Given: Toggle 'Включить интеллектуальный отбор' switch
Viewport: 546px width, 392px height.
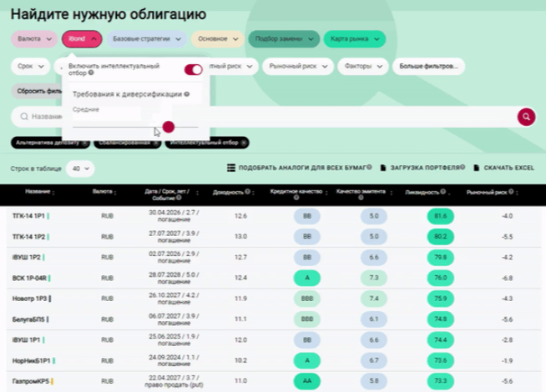Looking at the screenshot, I should tap(193, 70).
